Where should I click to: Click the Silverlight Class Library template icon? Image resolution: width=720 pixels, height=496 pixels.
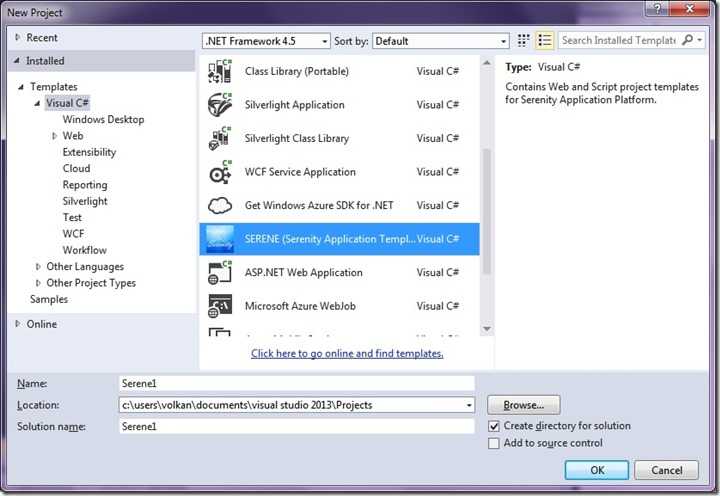click(x=220, y=138)
